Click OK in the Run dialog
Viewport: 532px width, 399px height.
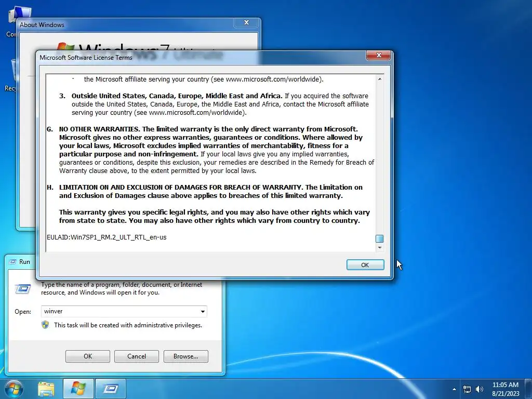point(88,356)
